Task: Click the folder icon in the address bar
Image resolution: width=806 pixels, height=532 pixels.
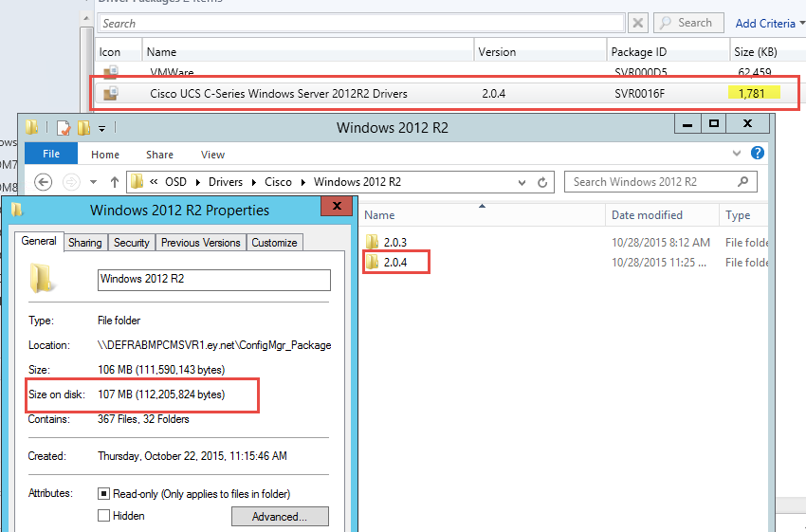Action: tap(137, 181)
